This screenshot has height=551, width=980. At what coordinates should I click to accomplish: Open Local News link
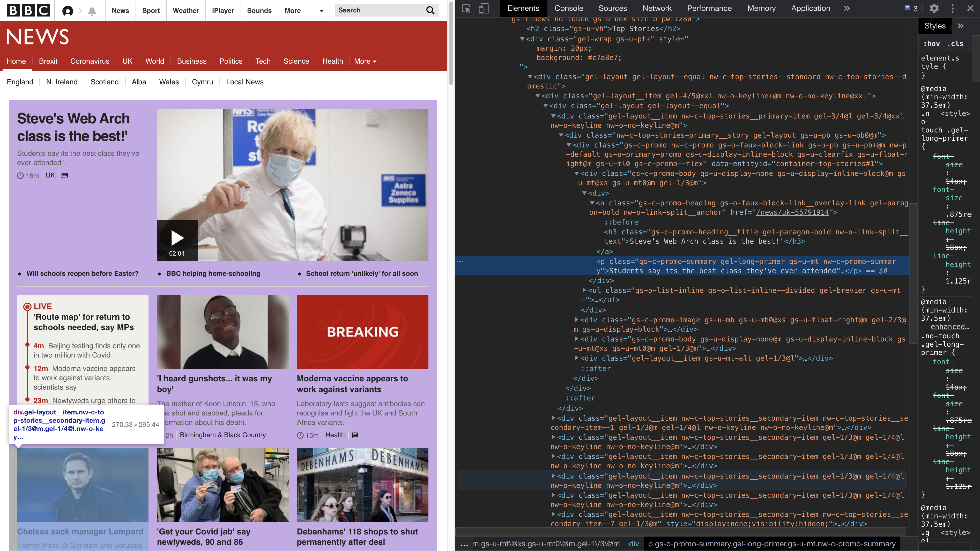[245, 82]
